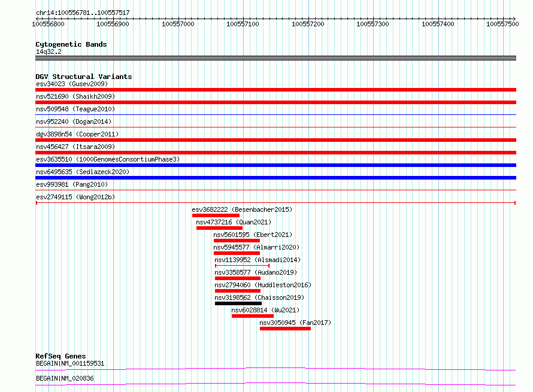
Task: Click the red bar under esv34023 (Gusev2009)
Action: coord(275,90)
